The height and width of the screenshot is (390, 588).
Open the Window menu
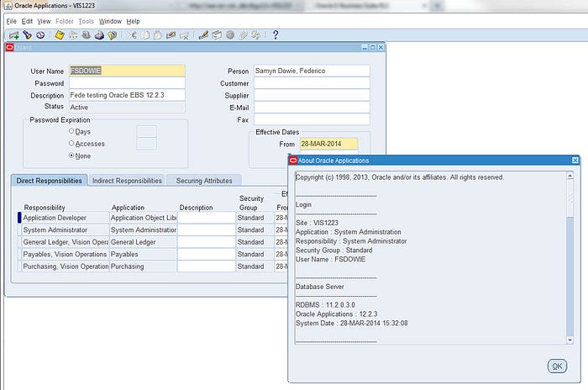110,21
